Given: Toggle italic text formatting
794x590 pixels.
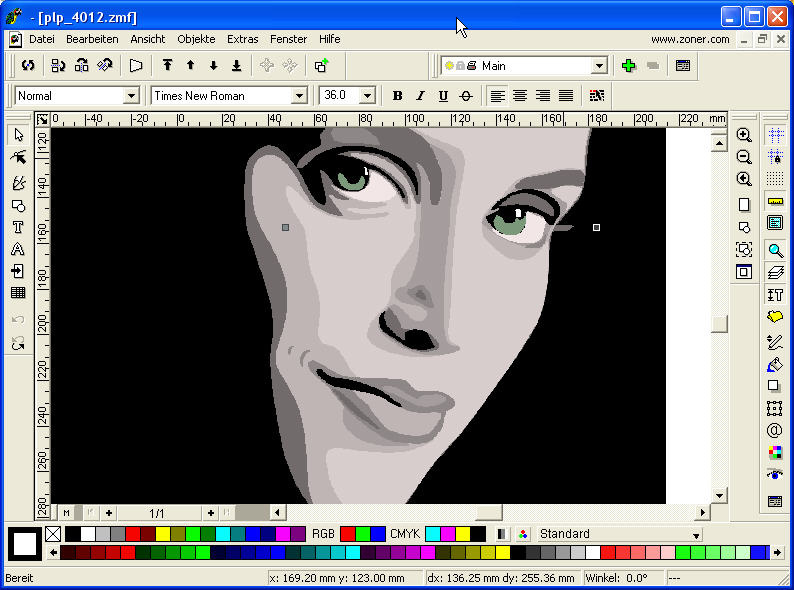Looking at the screenshot, I should 420,95.
